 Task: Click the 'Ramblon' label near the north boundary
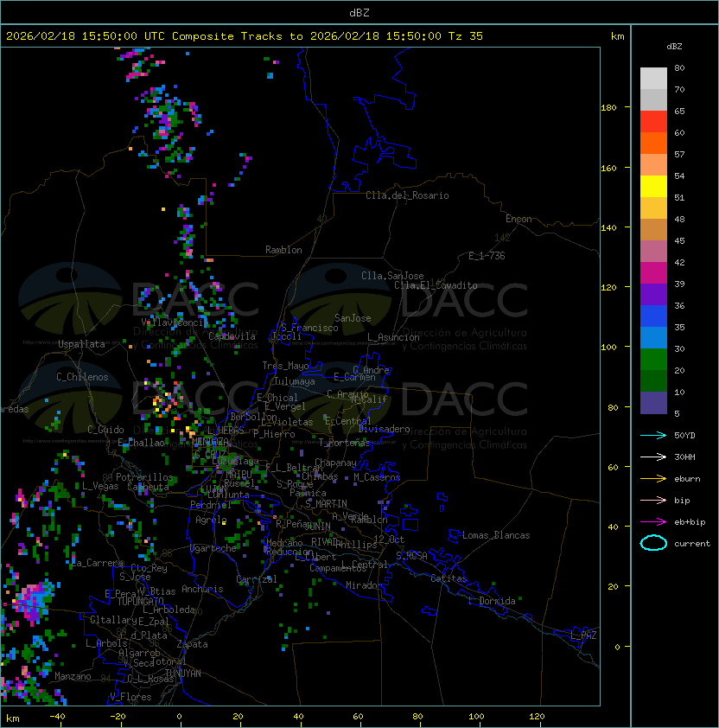283,250
